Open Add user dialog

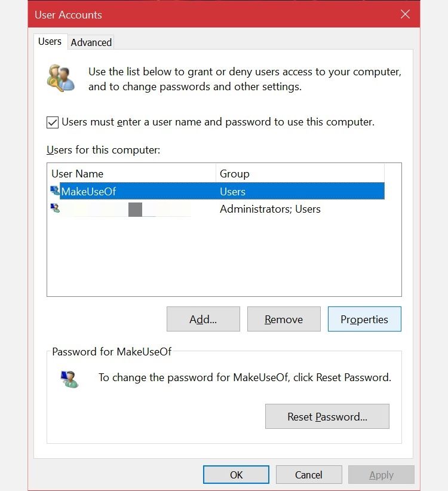[203, 319]
